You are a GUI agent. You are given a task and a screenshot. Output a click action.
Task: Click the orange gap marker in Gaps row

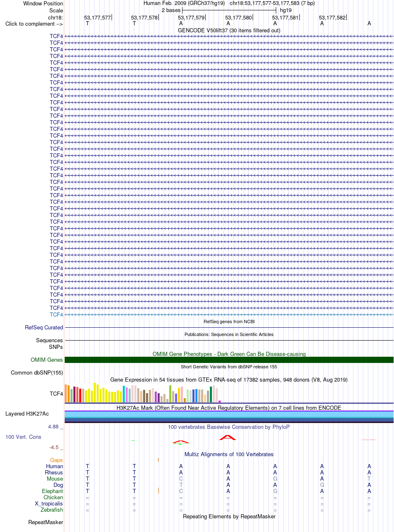click(x=158, y=460)
